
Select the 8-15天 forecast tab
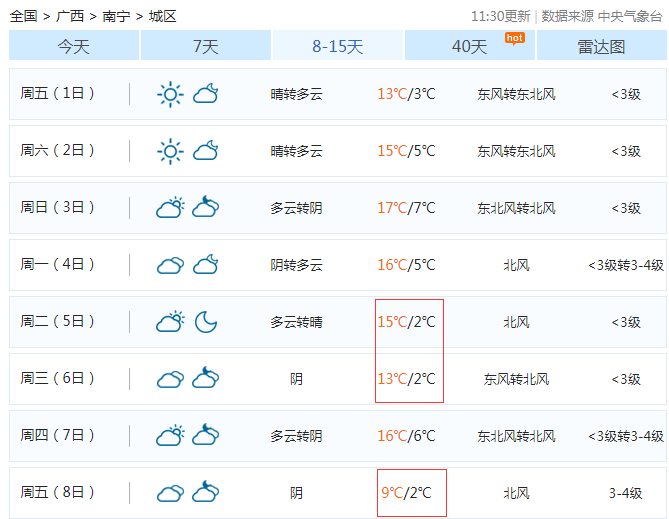(338, 46)
